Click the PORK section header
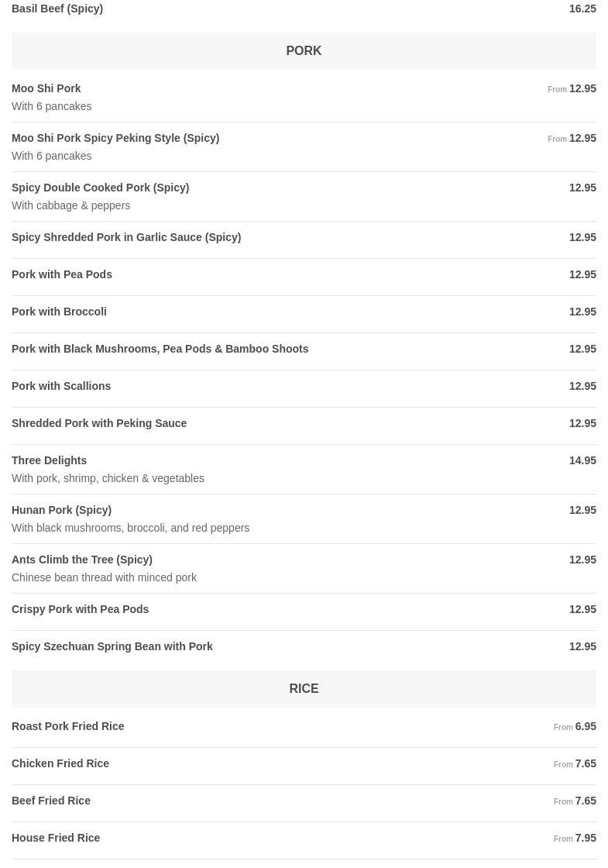The height and width of the screenshot is (868, 608). (x=304, y=51)
